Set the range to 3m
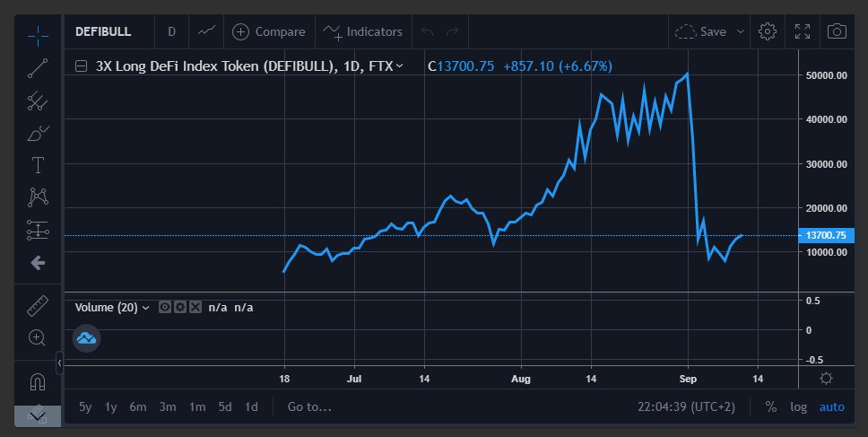 tap(168, 407)
